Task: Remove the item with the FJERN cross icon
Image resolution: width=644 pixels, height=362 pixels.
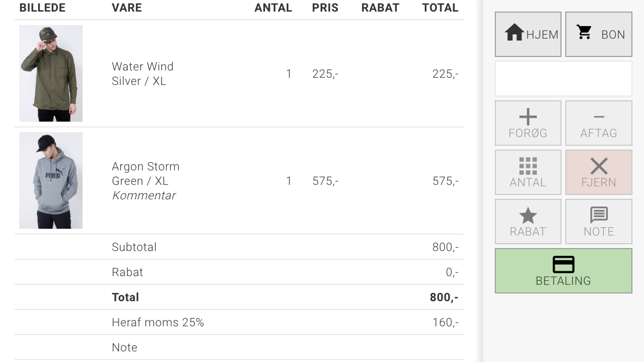Action: [x=599, y=172]
